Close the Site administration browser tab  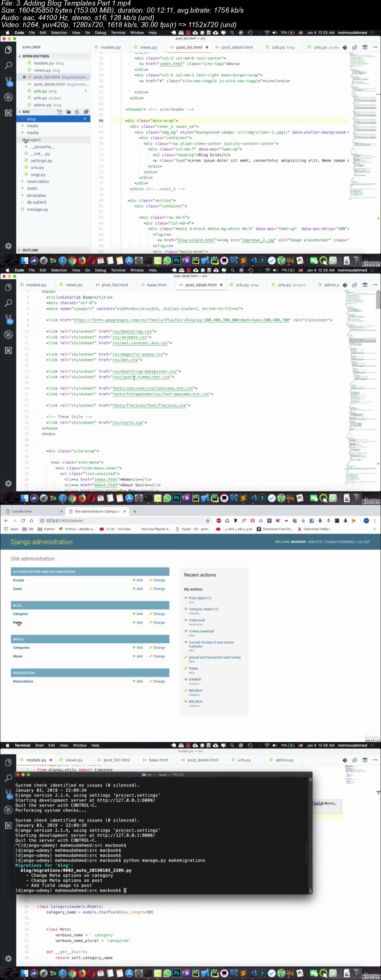click(125, 511)
